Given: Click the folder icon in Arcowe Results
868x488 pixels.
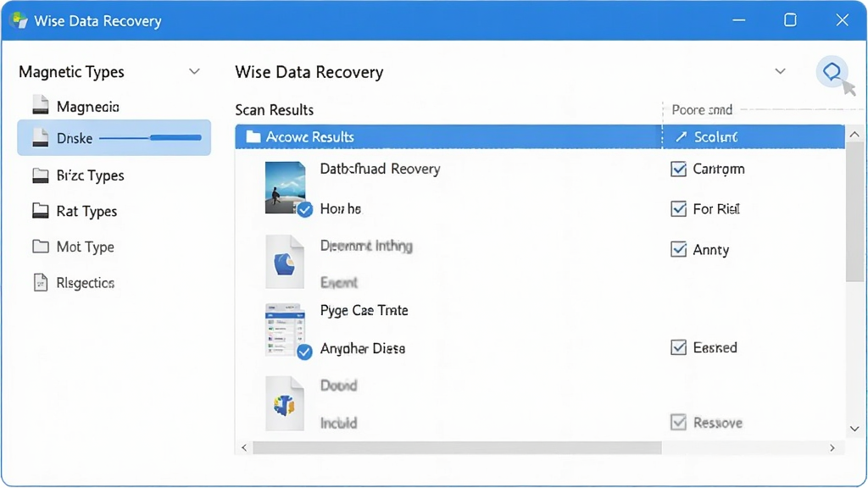Looking at the screenshot, I should pyautogui.click(x=253, y=136).
